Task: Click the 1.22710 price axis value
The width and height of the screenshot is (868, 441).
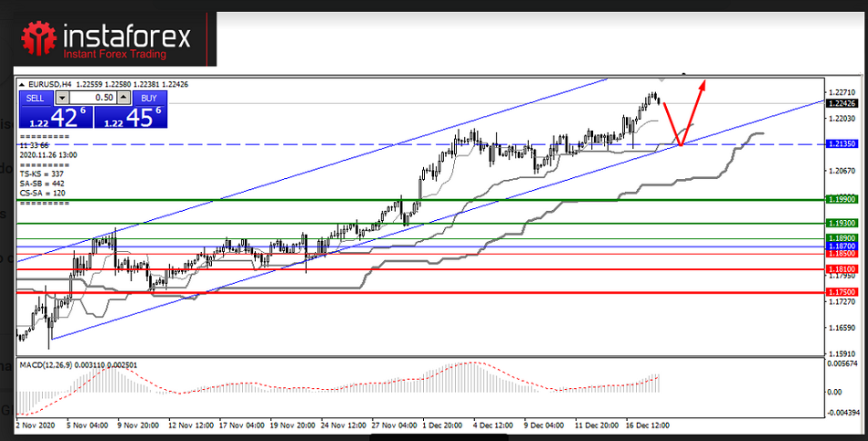Action: tap(843, 92)
